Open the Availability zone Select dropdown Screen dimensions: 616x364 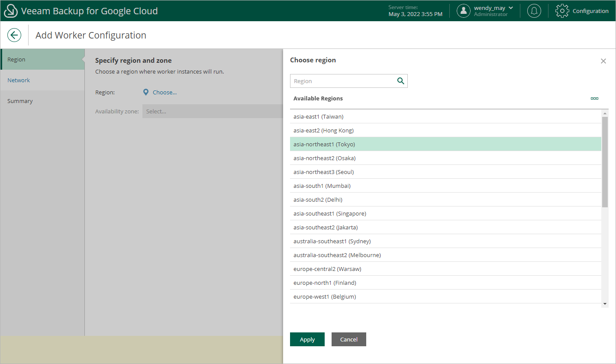click(213, 111)
